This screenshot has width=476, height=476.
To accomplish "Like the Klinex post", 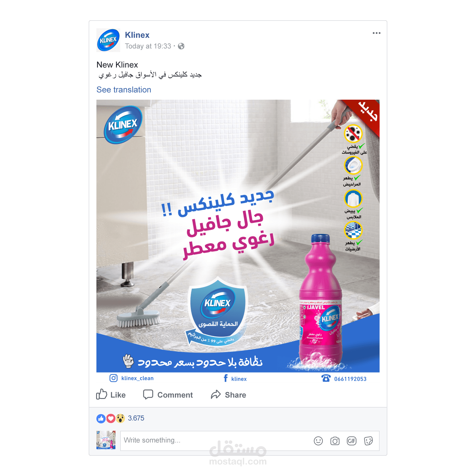I will tap(111, 394).
